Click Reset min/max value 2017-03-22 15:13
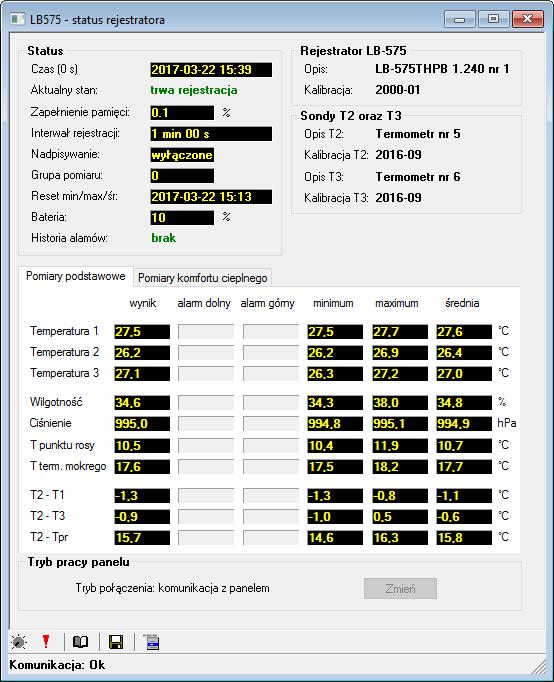Screen dimensions: 554x682 [x=211, y=197]
